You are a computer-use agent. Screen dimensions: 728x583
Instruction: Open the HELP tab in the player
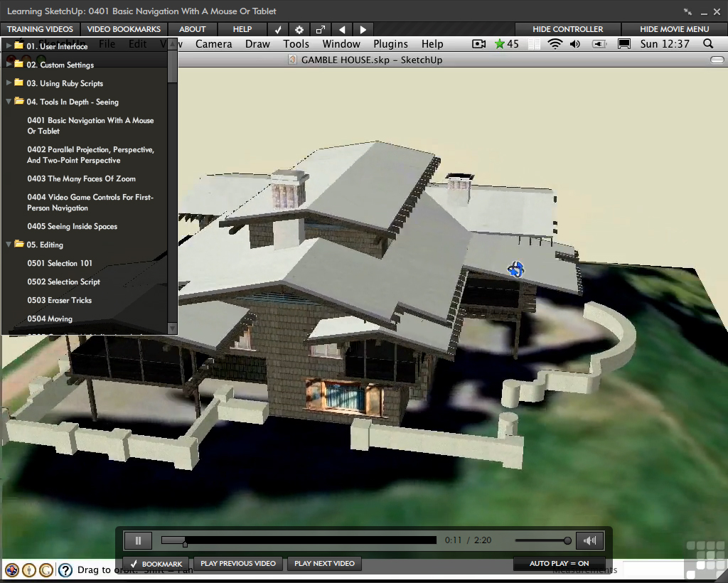[242, 29]
